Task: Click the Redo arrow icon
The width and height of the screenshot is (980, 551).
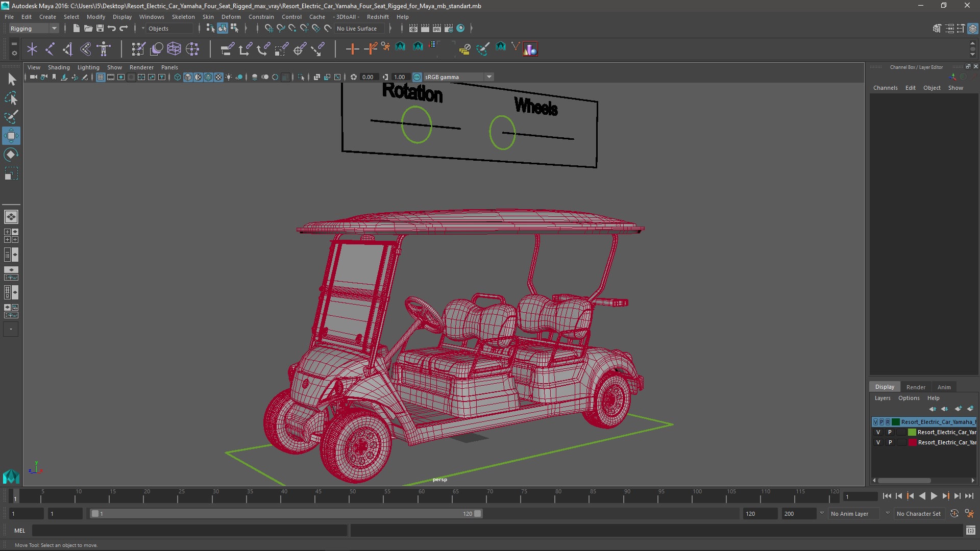Action: point(123,29)
